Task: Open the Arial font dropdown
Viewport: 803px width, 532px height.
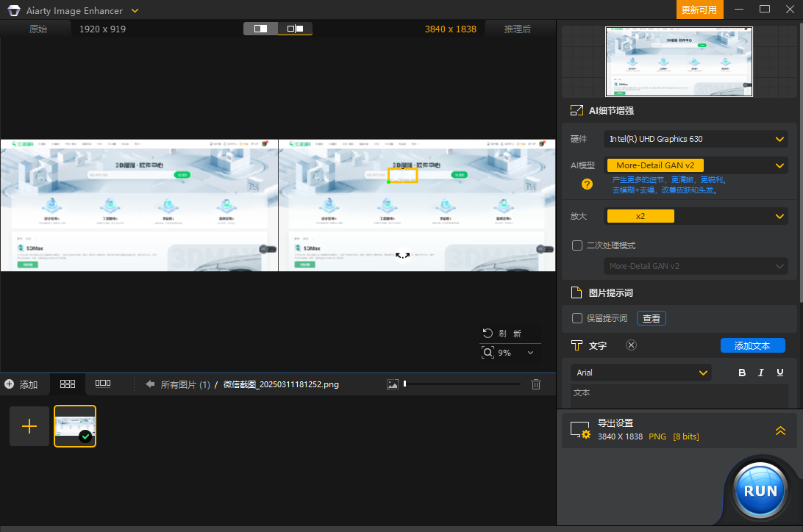Action: pos(641,373)
